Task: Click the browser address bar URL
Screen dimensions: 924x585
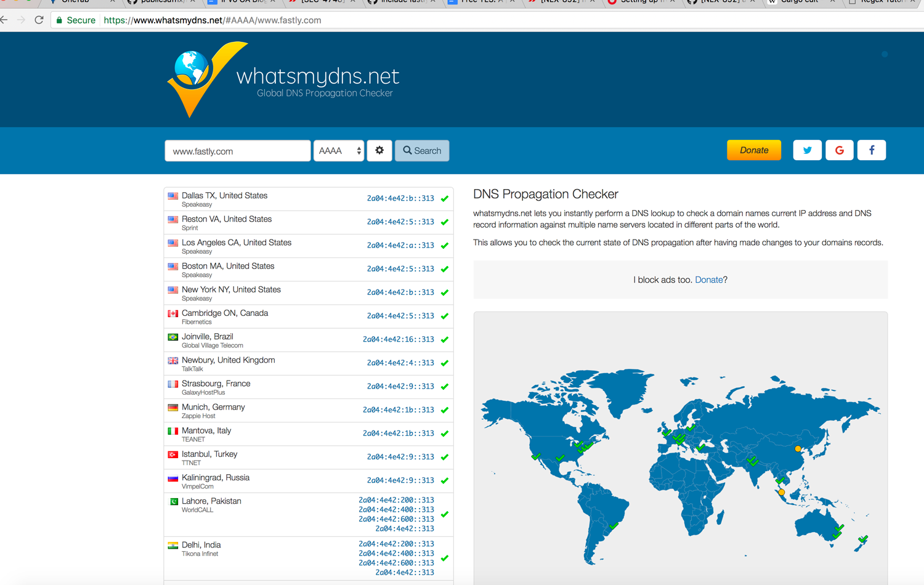Action: [213, 20]
